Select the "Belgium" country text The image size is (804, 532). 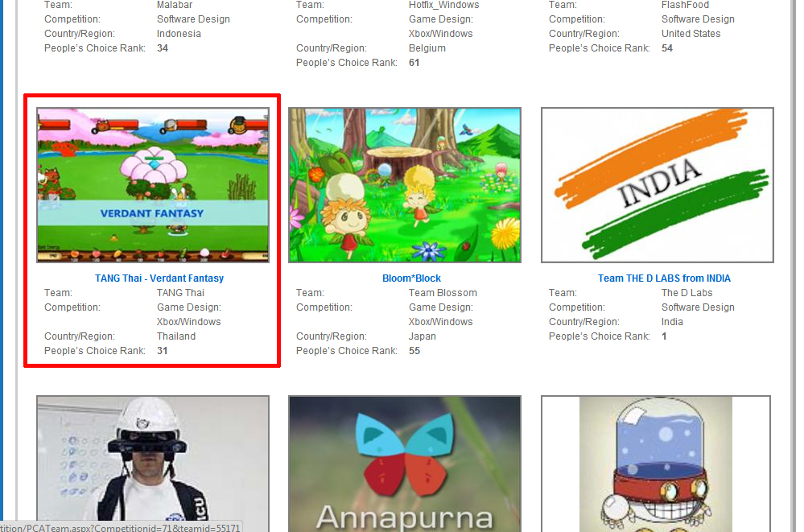(427, 48)
